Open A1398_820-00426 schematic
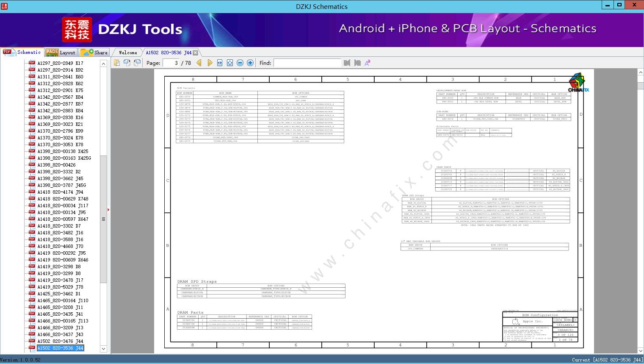Screen dimensions: 644x364 coord(56,165)
